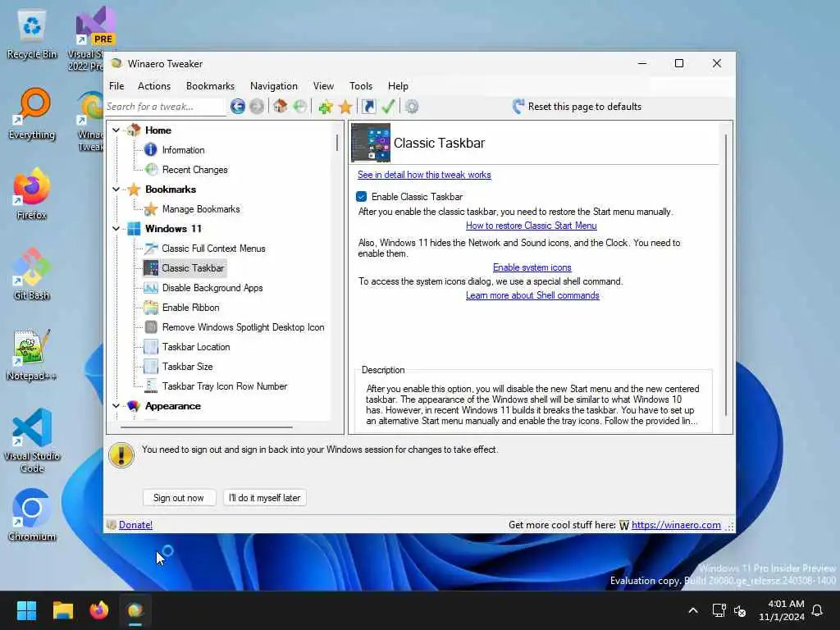The height and width of the screenshot is (630, 840).
Task: Open How to restore Classic Start Menu link
Action: [x=531, y=226]
